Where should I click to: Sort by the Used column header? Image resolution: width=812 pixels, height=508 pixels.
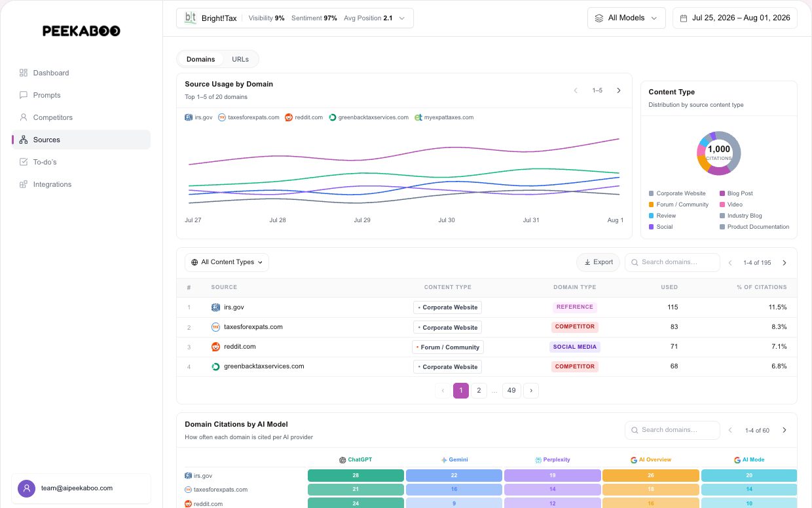click(669, 287)
